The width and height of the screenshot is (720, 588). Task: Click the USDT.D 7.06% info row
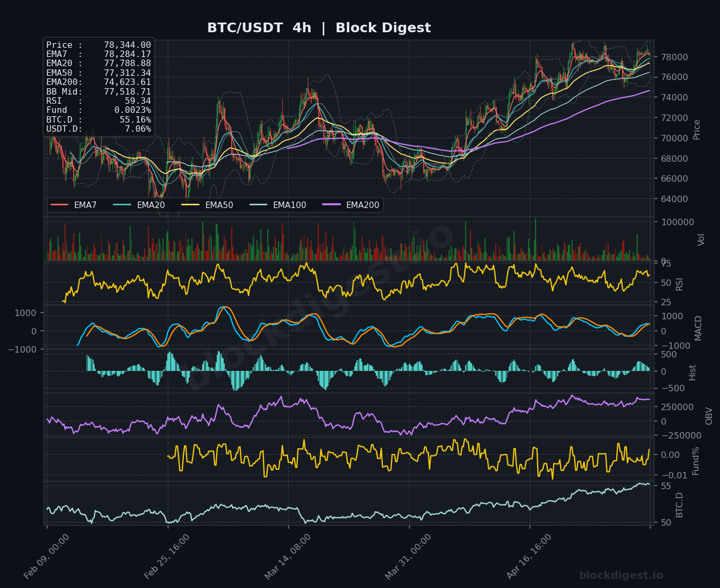click(x=98, y=128)
